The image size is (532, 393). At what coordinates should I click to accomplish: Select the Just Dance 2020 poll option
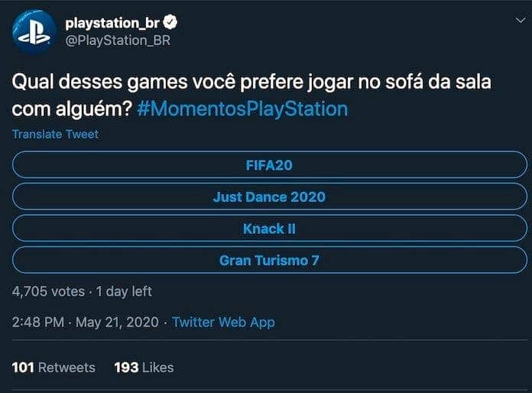tap(269, 196)
